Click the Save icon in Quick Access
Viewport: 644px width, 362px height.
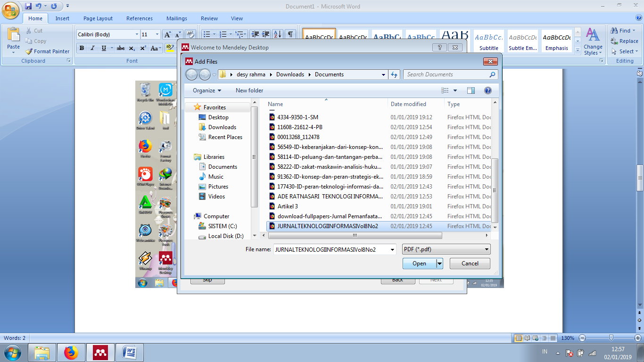point(28,6)
